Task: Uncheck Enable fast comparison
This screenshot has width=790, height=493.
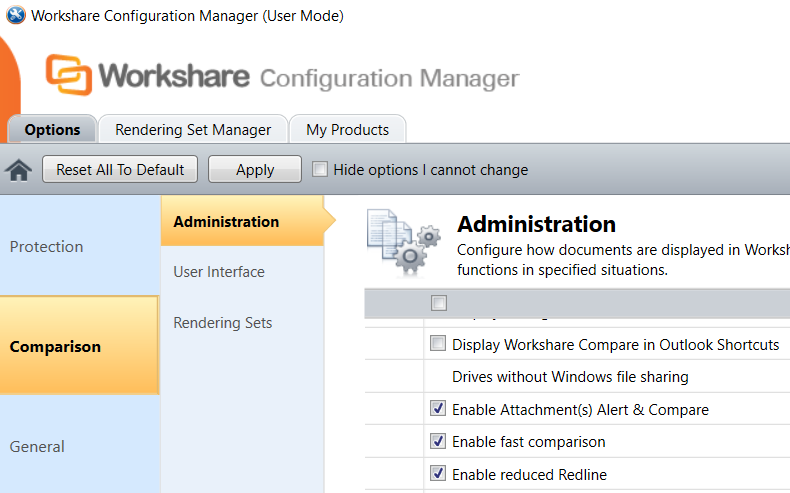Action: point(438,441)
